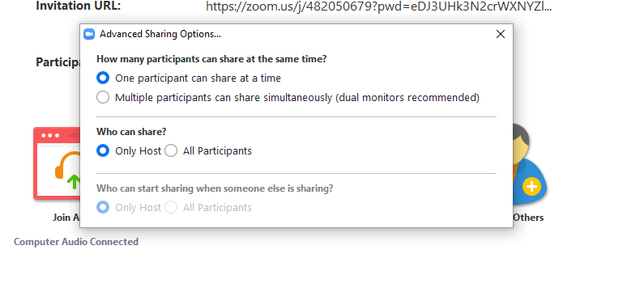Click the Zoom camera logo in dialog title
Image resolution: width=644 pixels, height=292 pixels.
(x=89, y=34)
